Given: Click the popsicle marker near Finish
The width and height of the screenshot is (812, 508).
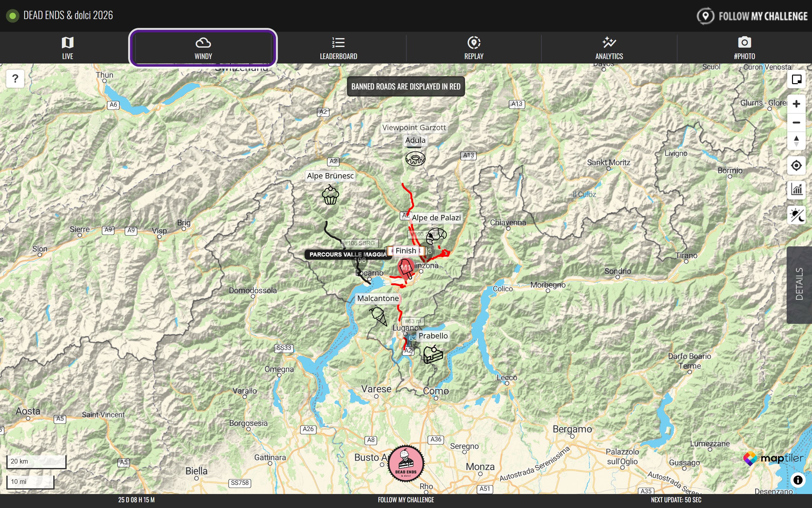Looking at the screenshot, I should coord(406,269).
